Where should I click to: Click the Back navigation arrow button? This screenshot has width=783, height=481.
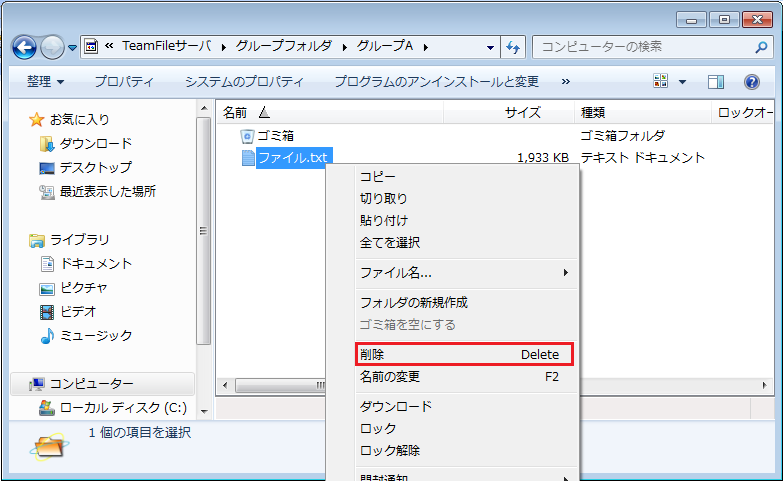25,46
